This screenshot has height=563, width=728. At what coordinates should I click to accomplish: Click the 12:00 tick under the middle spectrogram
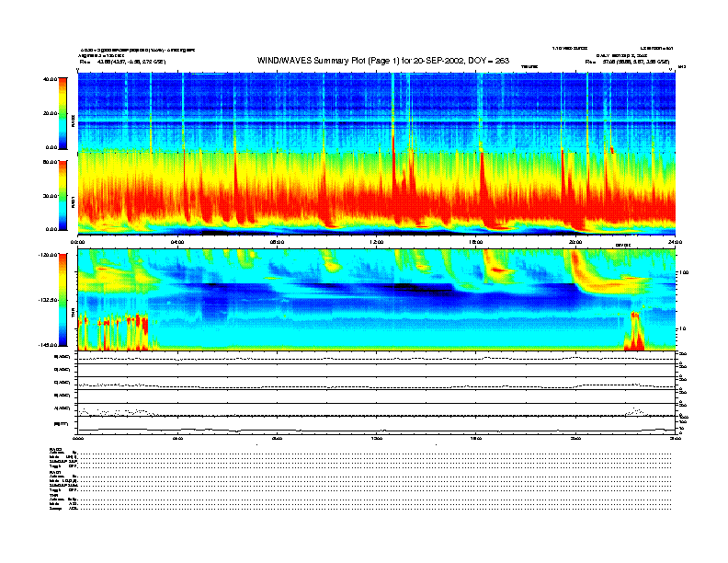[x=377, y=242]
